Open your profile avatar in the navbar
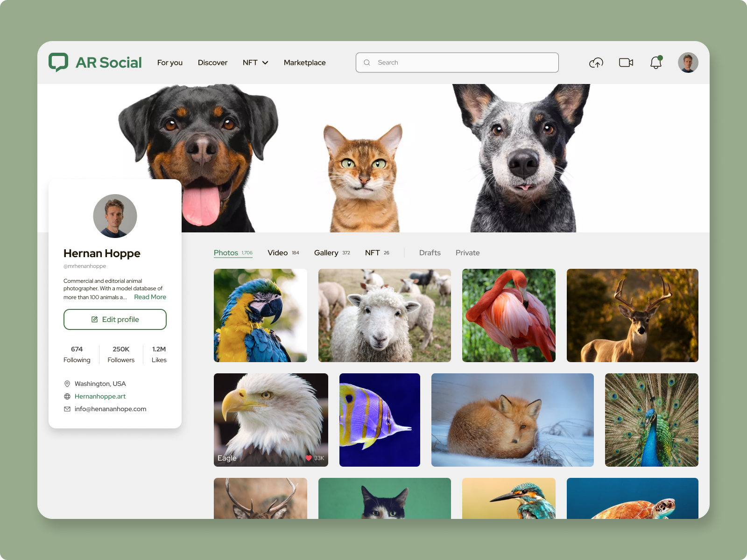 [688, 62]
